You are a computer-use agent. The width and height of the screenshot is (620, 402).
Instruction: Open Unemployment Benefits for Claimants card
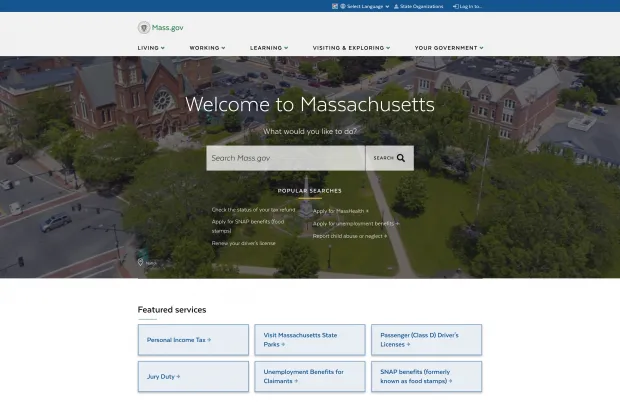310,377
